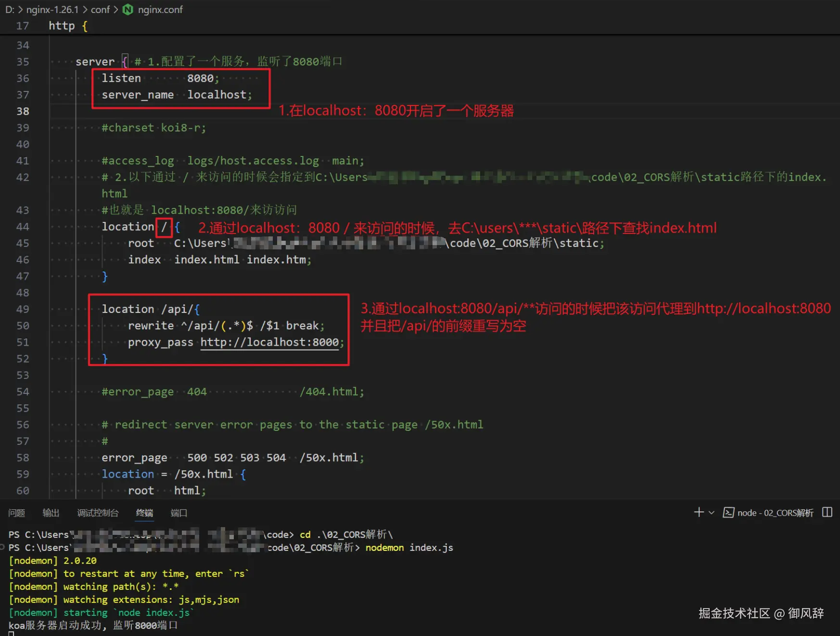Open the 调试控制台 panel tab

click(98, 513)
